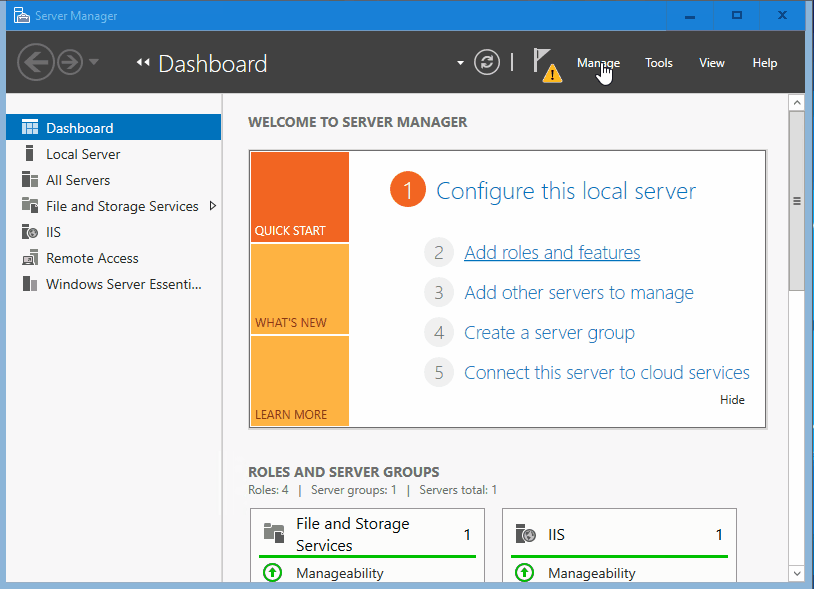Open the address bar dropdown arrow

pos(459,62)
